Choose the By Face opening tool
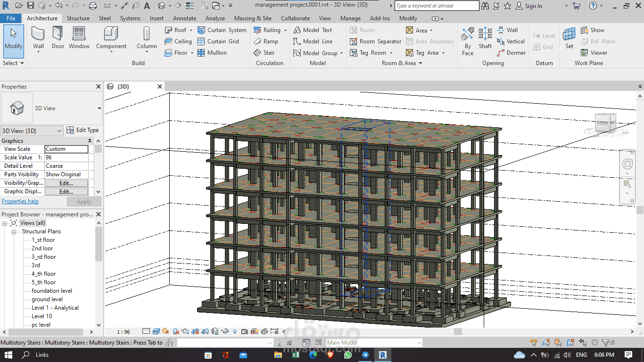 pos(468,41)
